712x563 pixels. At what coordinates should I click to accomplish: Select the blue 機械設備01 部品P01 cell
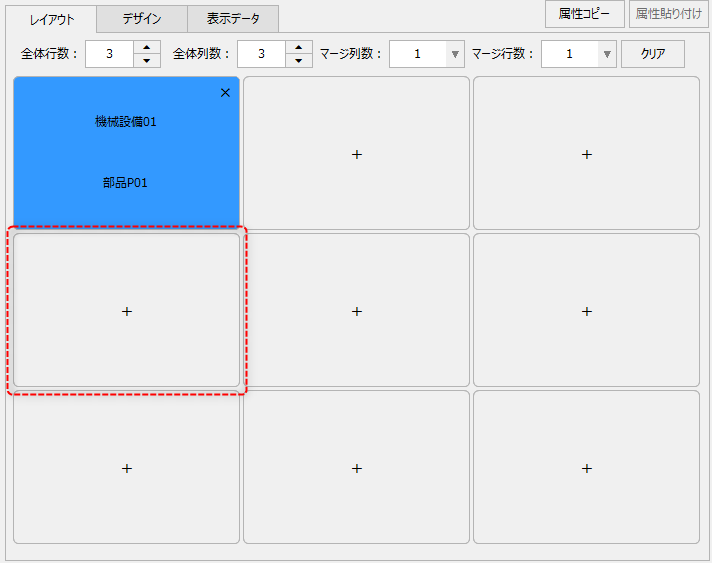[x=127, y=152]
